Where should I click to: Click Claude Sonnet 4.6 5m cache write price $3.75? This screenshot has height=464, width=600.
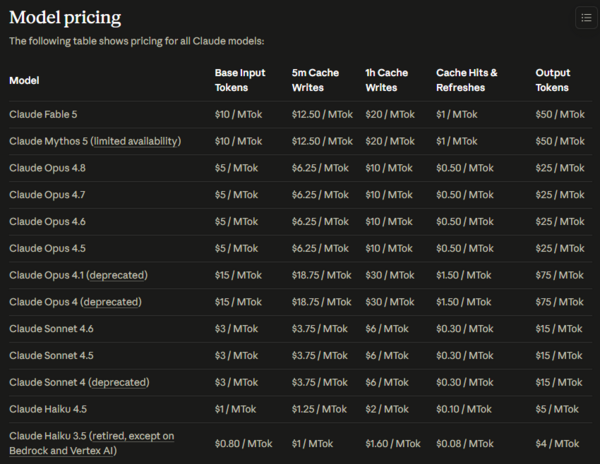320,329
